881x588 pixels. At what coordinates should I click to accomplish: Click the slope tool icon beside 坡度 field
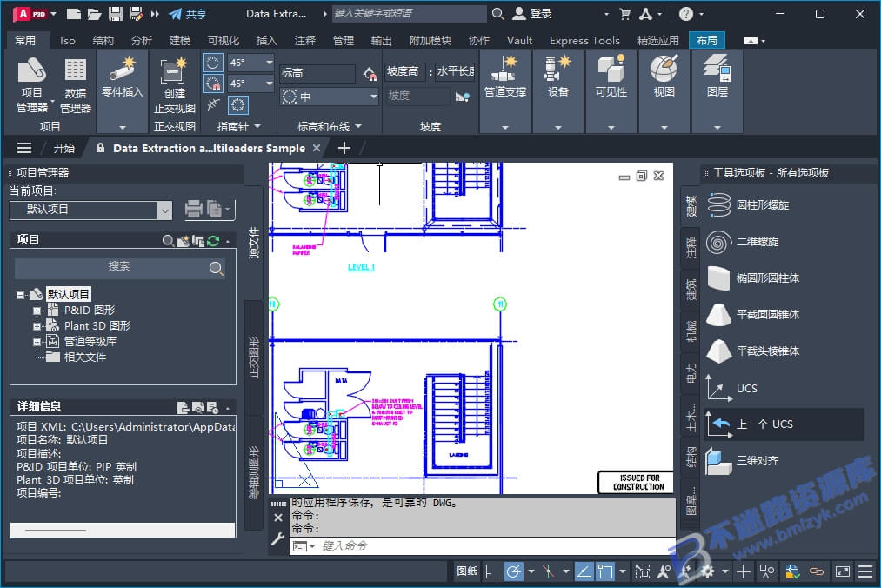click(462, 97)
